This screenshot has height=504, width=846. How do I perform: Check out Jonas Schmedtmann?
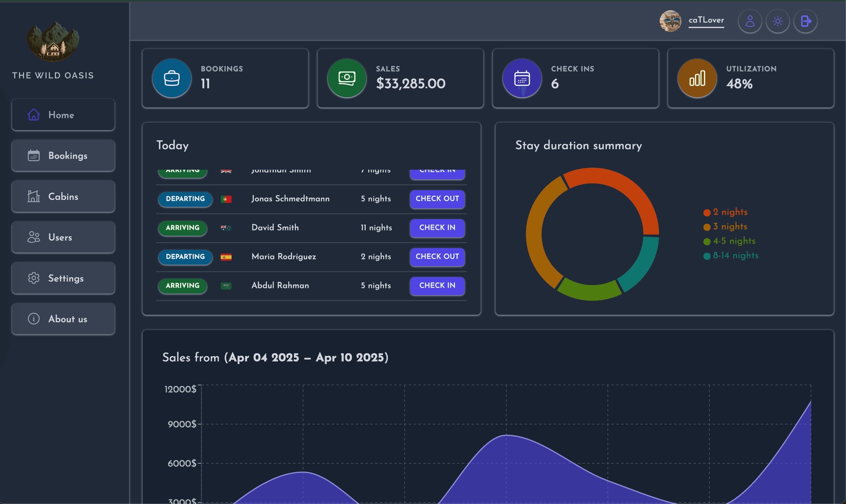click(437, 199)
